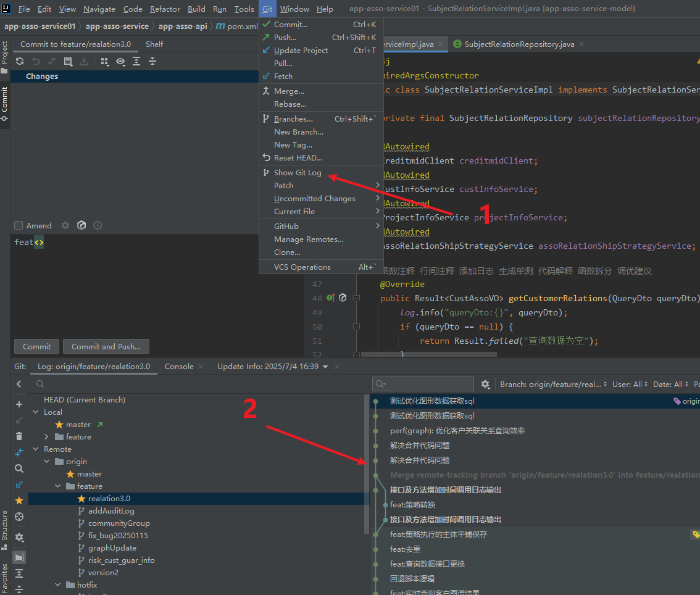Click the blue Compare with Current arrows icon

point(19,452)
